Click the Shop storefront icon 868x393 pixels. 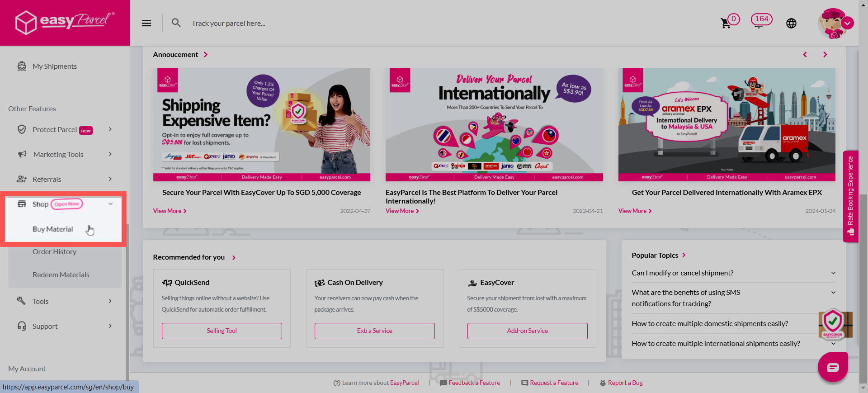(x=22, y=204)
